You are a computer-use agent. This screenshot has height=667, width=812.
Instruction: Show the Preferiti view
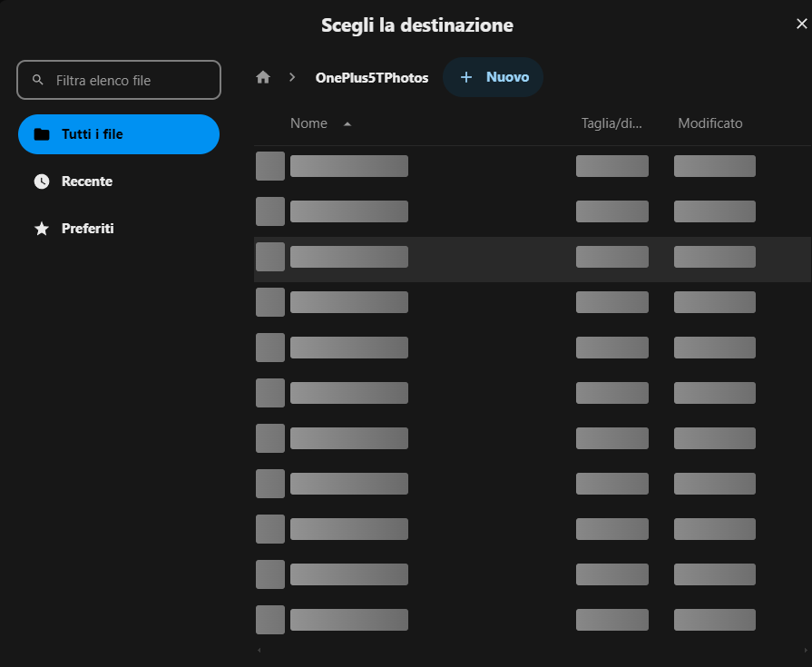pyautogui.click(x=87, y=229)
